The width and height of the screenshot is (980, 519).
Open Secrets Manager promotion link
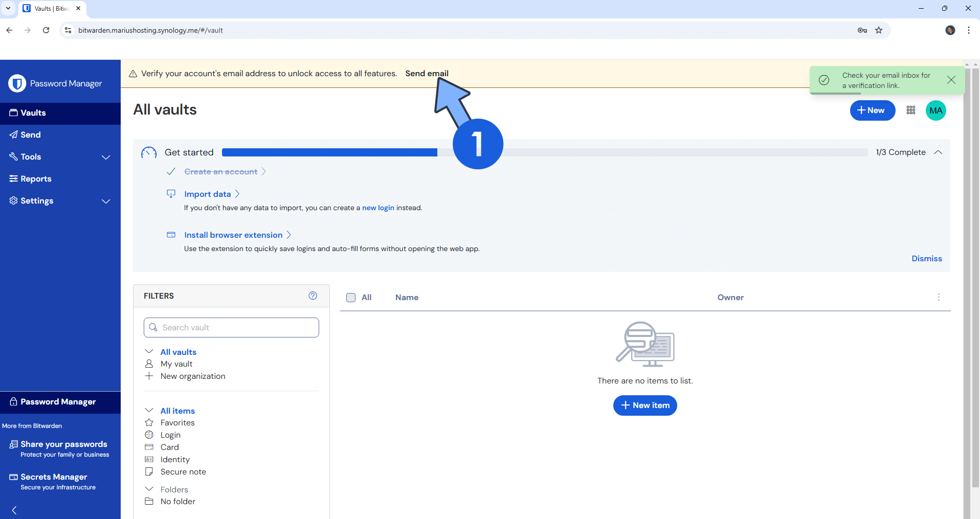[60, 481]
